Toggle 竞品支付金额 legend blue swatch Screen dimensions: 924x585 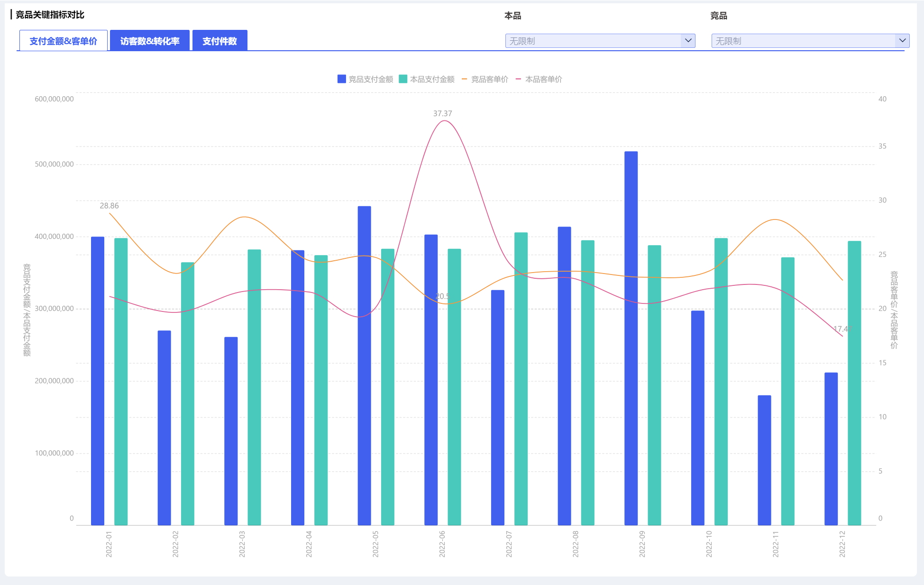point(342,79)
